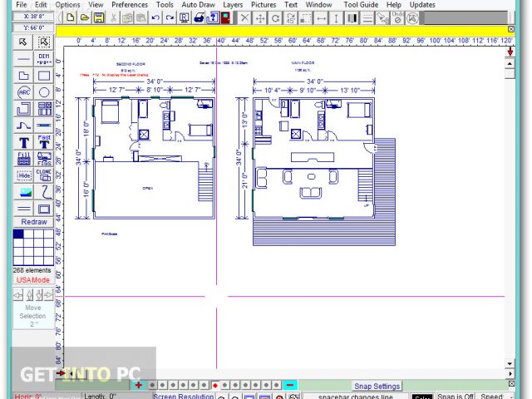The width and height of the screenshot is (532, 399).
Task: Choose the Text tool with T icon
Action: click(x=23, y=141)
